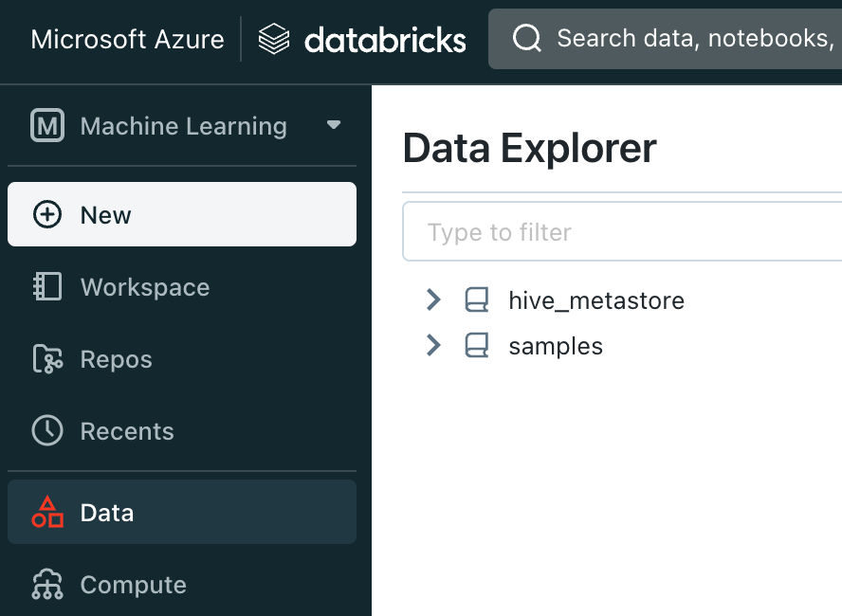Click the Compute cluster icon

click(46, 585)
